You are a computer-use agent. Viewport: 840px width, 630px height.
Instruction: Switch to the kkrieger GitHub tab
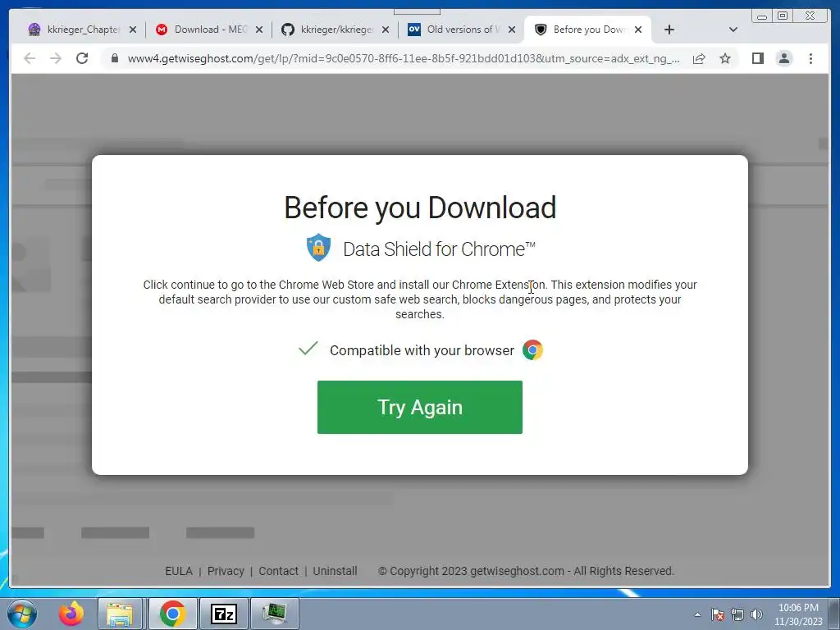pos(335,30)
